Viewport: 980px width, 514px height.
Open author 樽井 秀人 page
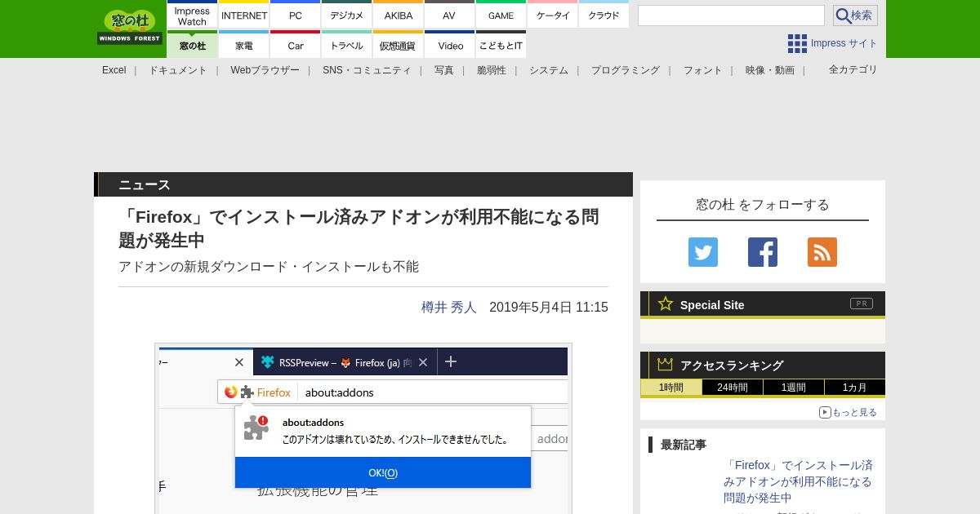pos(449,307)
